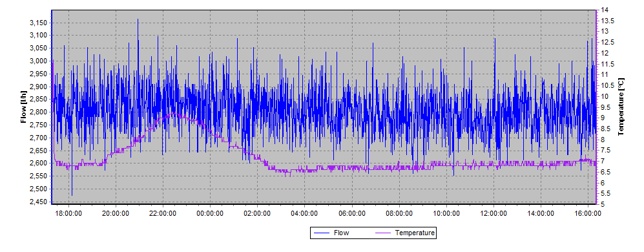Click the blue Flow legend line
Image resolution: width=644 pixels, height=252 pixels.
pyautogui.click(x=322, y=233)
